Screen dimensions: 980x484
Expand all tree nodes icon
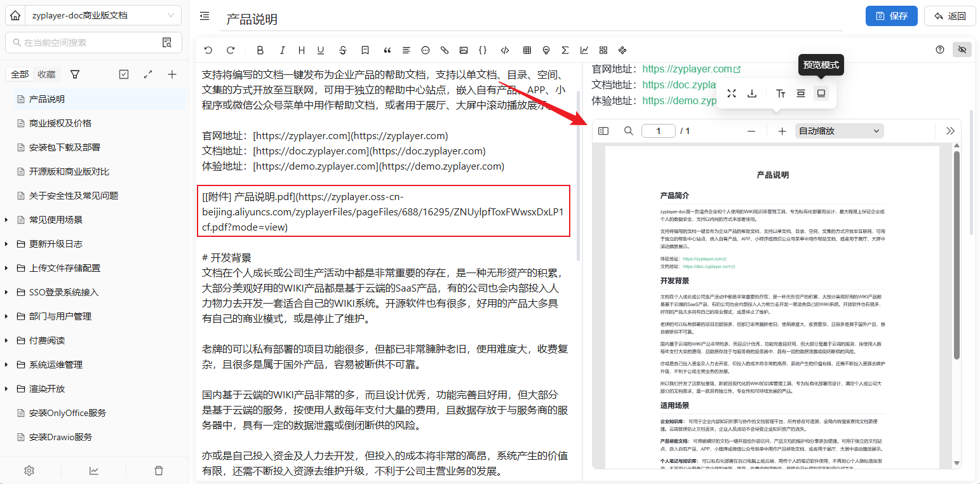pyautogui.click(x=148, y=74)
